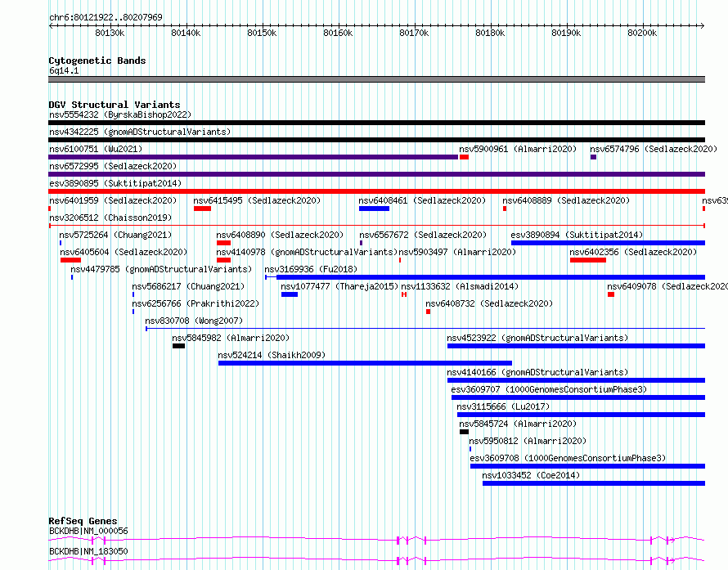Click nsv6405604 (Sedlazeck2020) label
This screenshot has width=728, height=570.
(124, 252)
